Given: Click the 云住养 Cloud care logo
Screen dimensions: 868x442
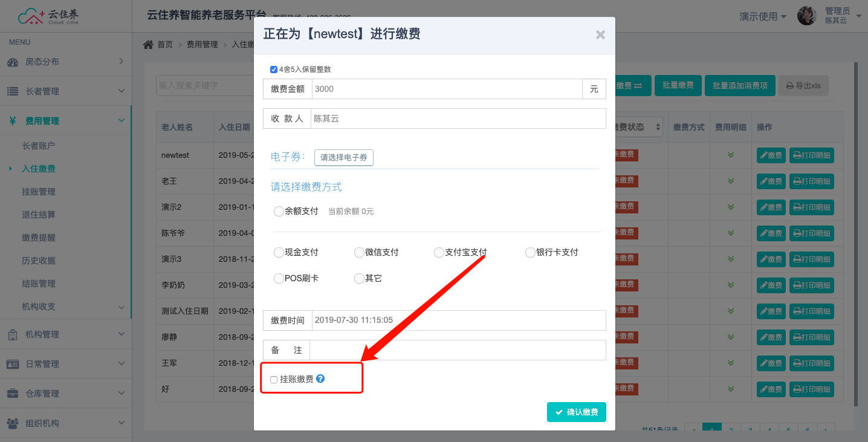Looking at the screenshot, I should (48, 16).
